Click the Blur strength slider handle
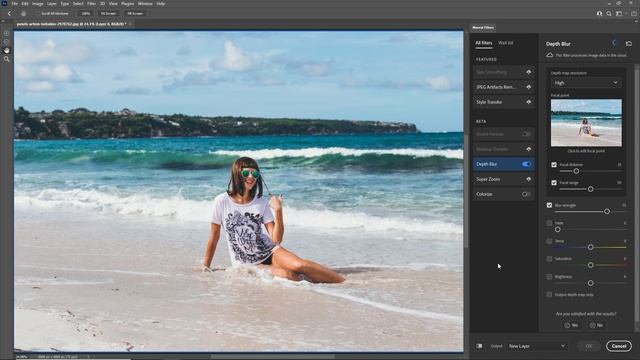Screen dimensions: 640x360 pyautogui.click(x=607, y=211)
